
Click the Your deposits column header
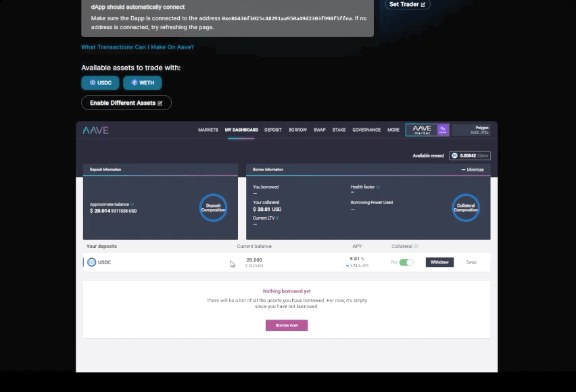click(x=102, y=246)
